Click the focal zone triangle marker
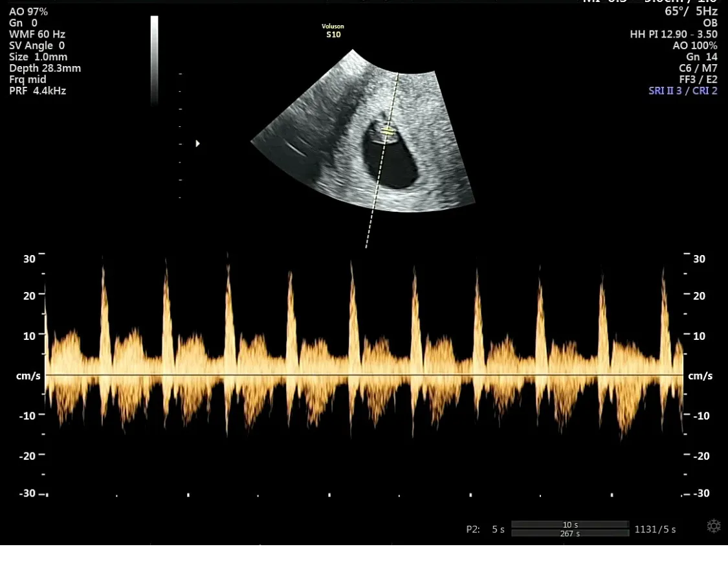The image size is (728, 562). (x=198, y=144)
